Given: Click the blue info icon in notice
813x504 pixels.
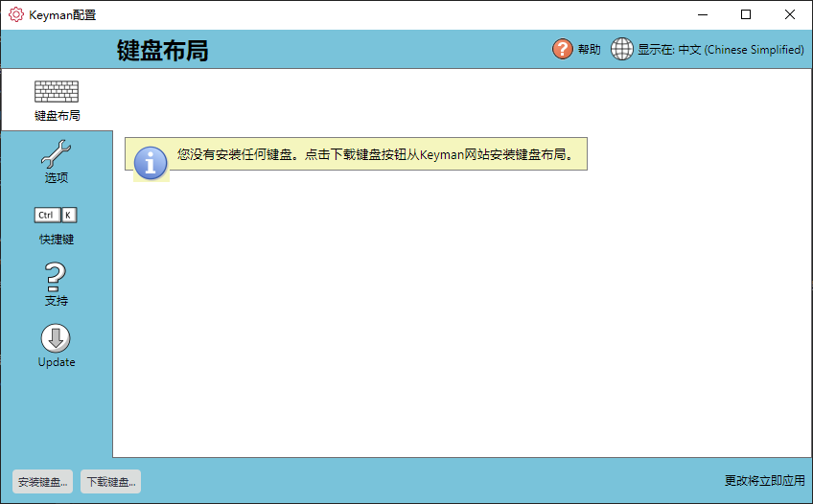Looking at the screenshot, I should (151, 163).
